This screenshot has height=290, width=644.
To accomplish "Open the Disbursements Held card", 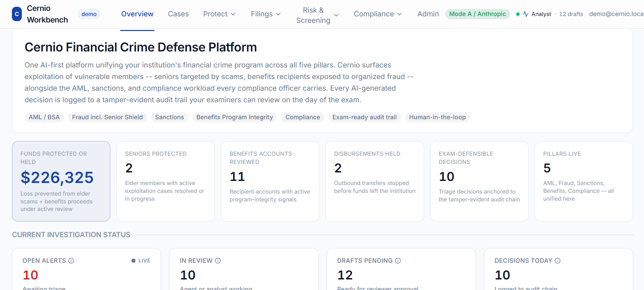I will [375, 181].
